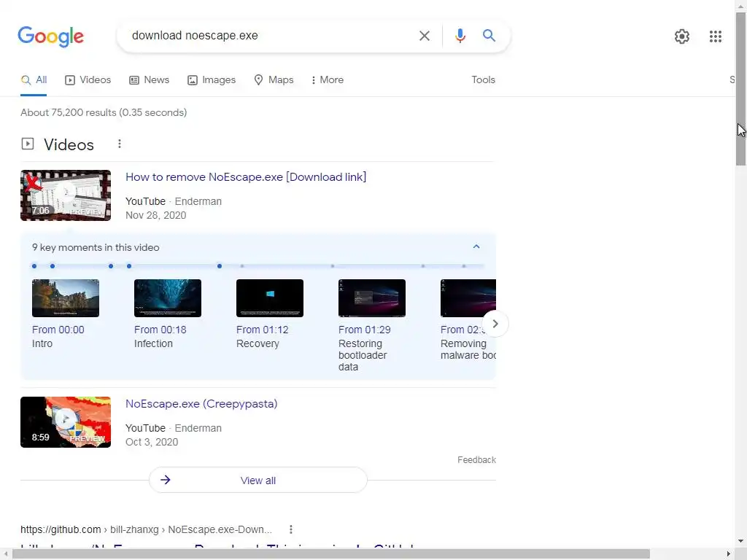Open the three-dot menu beside Videos heading
This screenshot has height=560, width=747.
[120, 144]
